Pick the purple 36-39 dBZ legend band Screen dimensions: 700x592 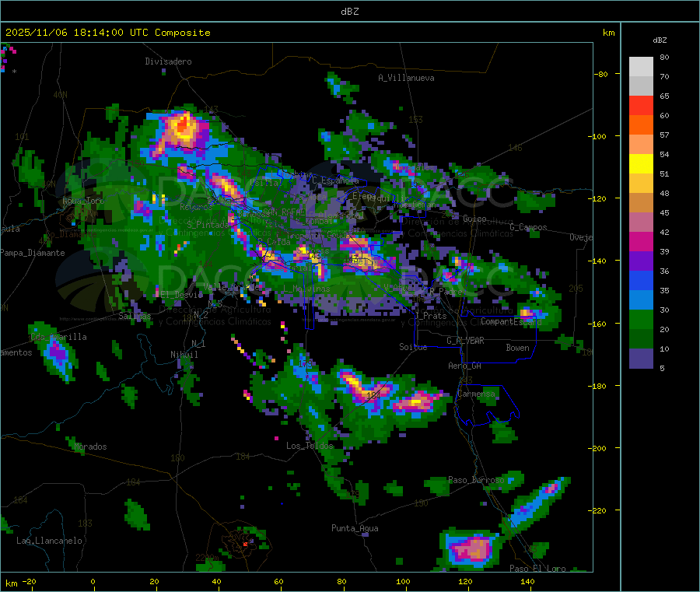coord(641,261)
